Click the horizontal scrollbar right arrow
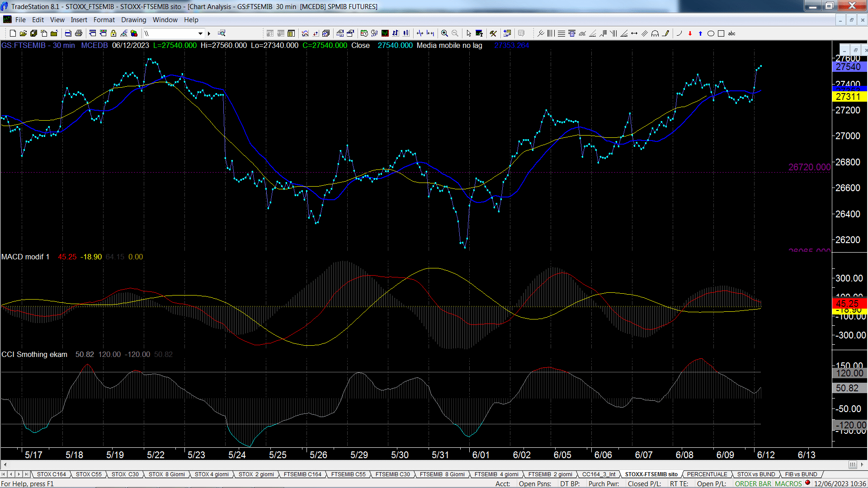 [863, 465]
